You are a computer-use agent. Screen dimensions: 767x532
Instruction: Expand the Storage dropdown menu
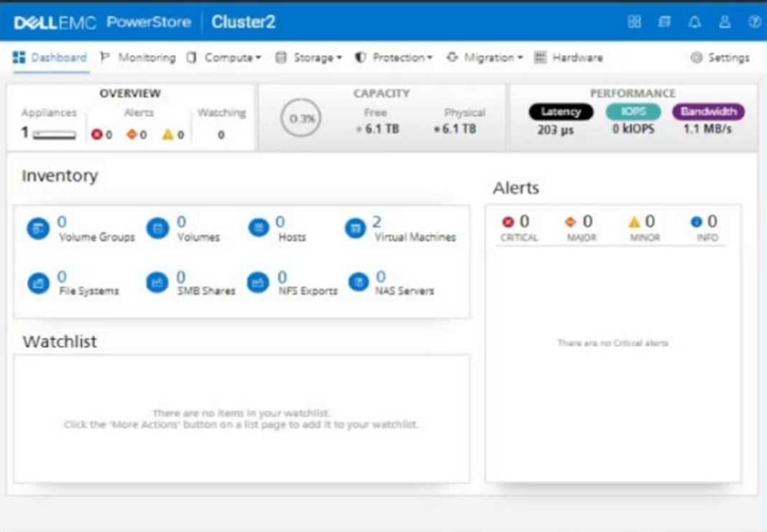[x=310, y=57]
